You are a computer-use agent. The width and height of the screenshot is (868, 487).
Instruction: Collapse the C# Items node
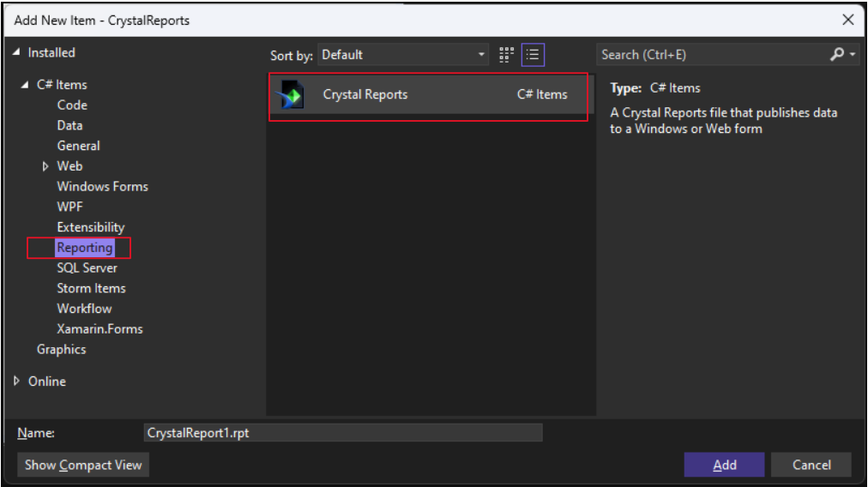(x=25, y=85)
